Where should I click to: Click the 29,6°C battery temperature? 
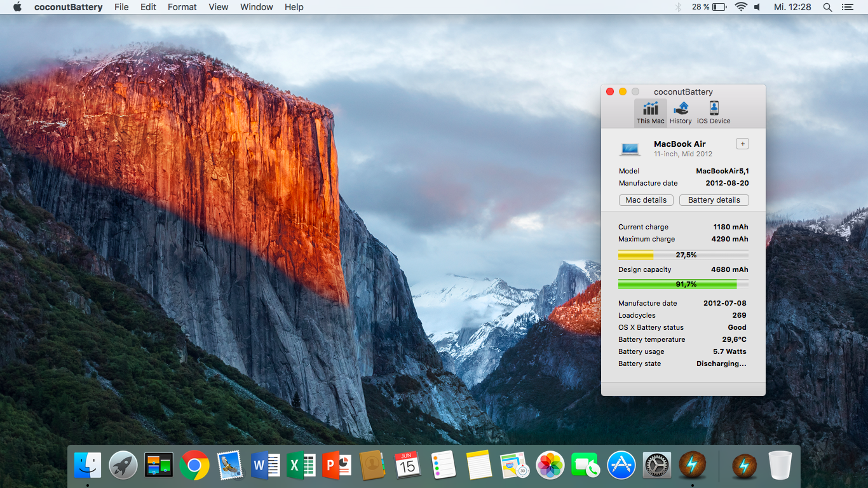(734, 339)
